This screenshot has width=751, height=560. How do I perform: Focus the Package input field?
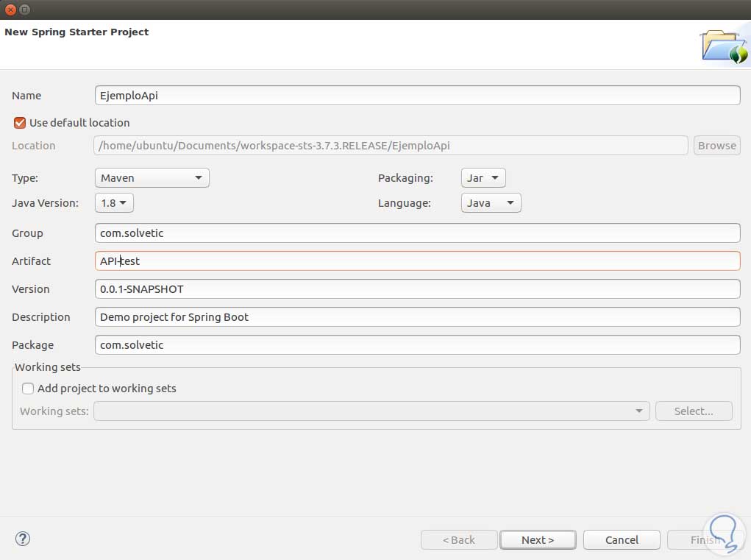(x=417, y=345)
